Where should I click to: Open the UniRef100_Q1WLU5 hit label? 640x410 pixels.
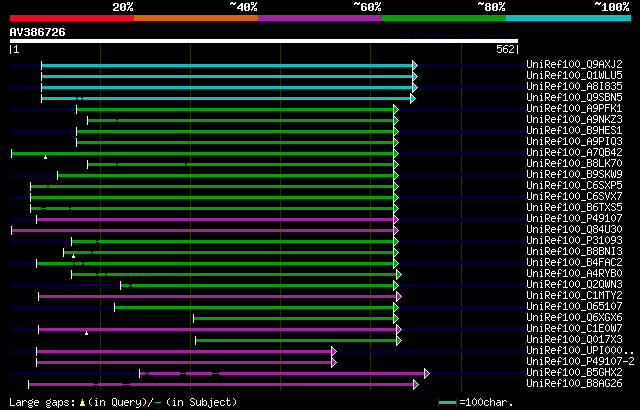(x=574, y=75)
